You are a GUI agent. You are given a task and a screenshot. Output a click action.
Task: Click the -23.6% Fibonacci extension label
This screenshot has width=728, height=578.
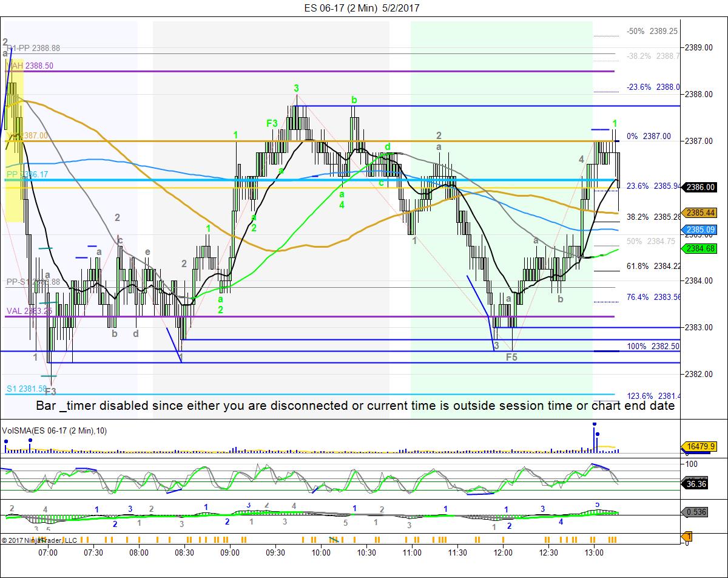tap(652, 87)
